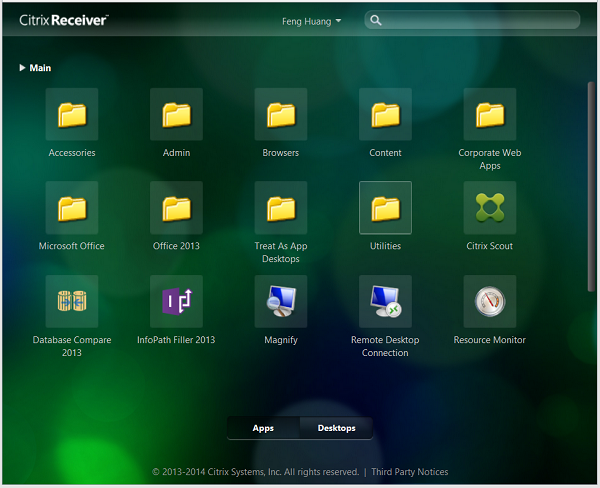Click the Admin label text
Image resolution: width=600 pixels, height=488 pixels.
point(176,153)
